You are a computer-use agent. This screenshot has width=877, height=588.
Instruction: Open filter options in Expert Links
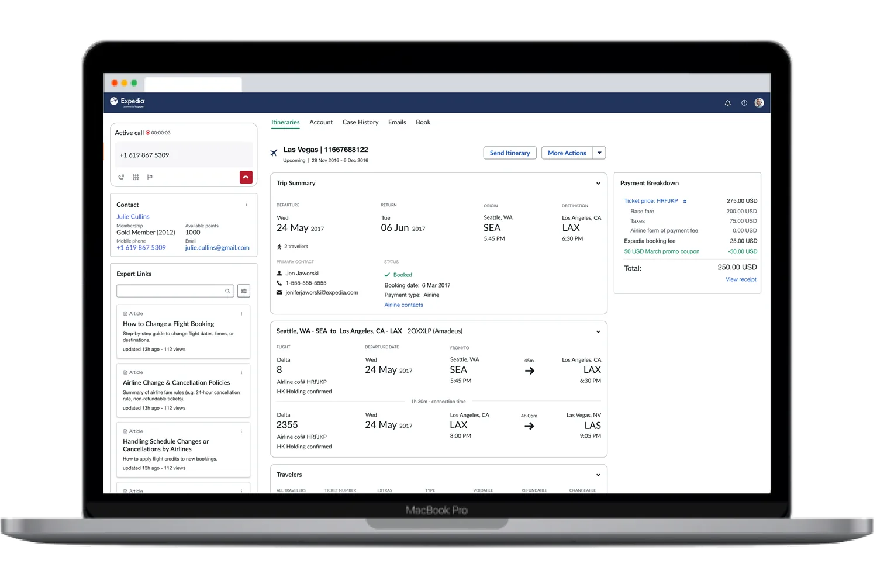click(244, 291)
